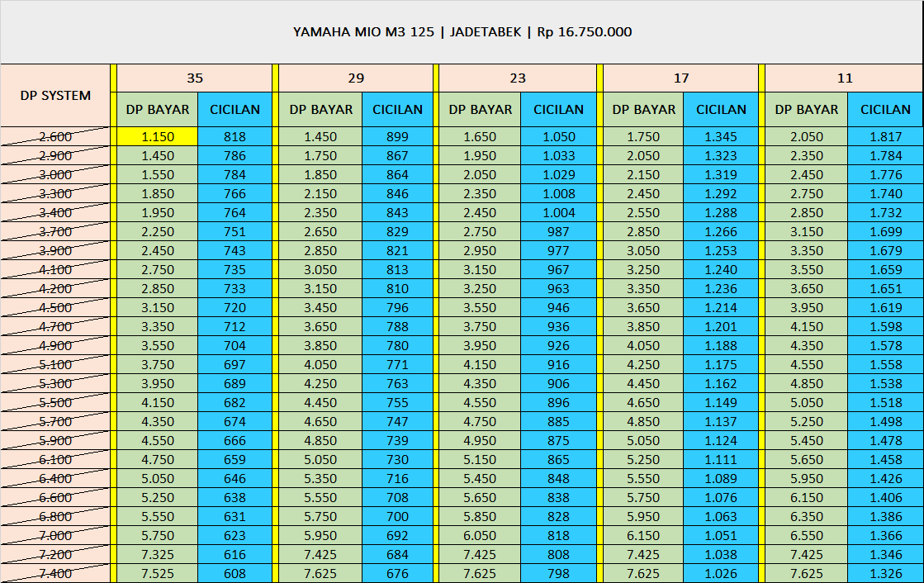Select cicilan 786 in tenor 35
924x583 pixels.
235,155
